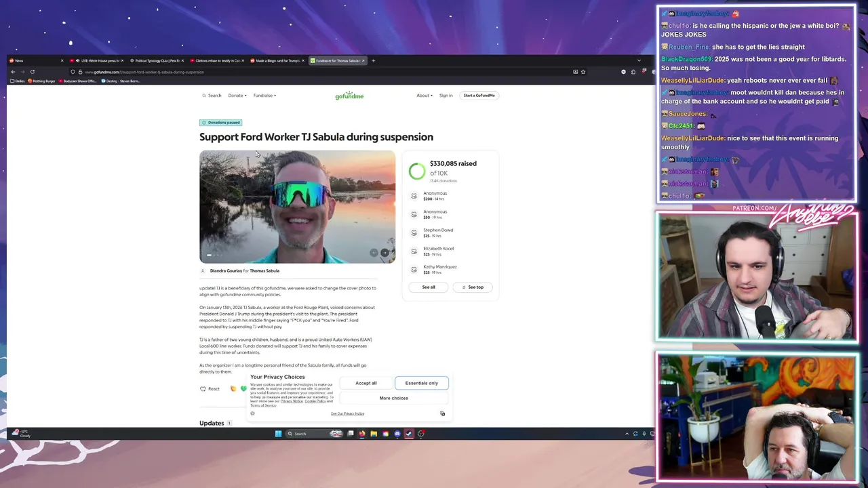Click the green heart reaction emoji
Screen dimensions: 868x488
243,389
